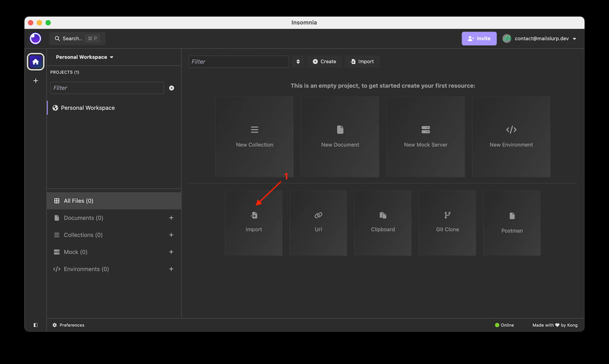Show the All Files (0) list
Viewport: 609px width, 364px height.
point(114,201)
